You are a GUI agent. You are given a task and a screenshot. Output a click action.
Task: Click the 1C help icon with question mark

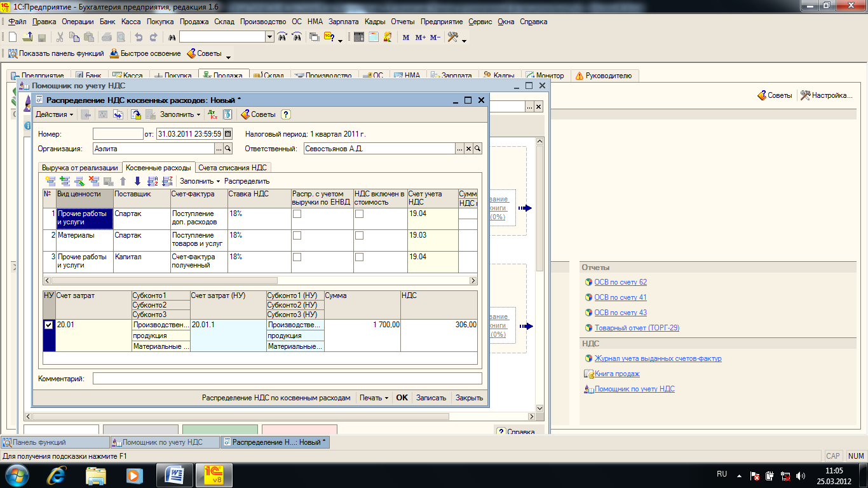click(x=329, y=37)
